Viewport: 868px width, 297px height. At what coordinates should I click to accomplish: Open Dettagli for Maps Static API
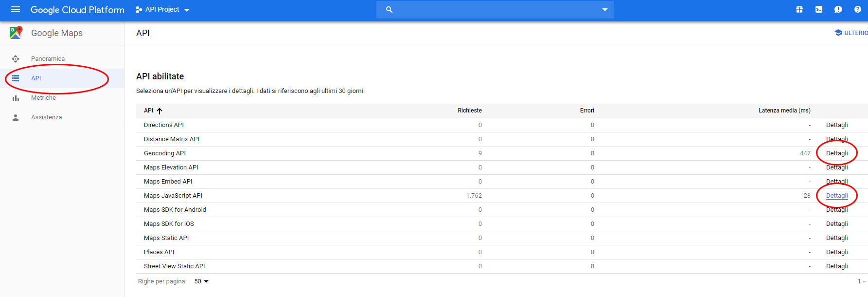(x=837, y=238)
